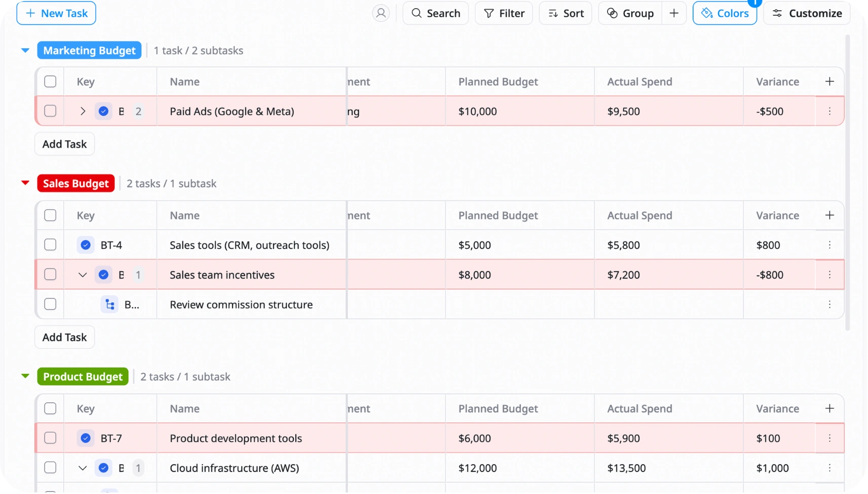Collapse the Sales Budget group
868x494 pixels.
tap(25, 183)
